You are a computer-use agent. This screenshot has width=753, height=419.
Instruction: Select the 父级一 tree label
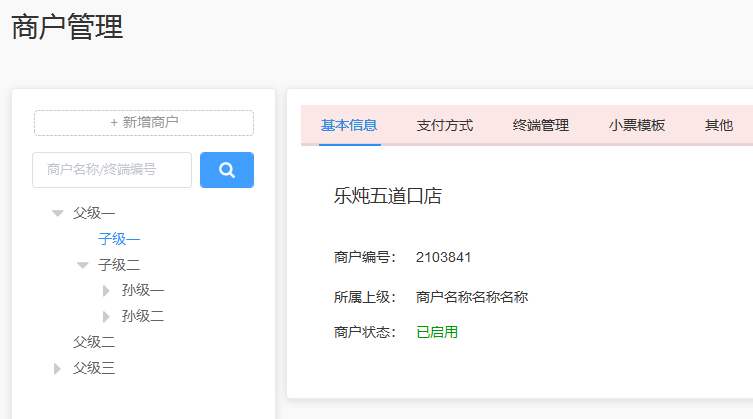click(x=94, y=213)
